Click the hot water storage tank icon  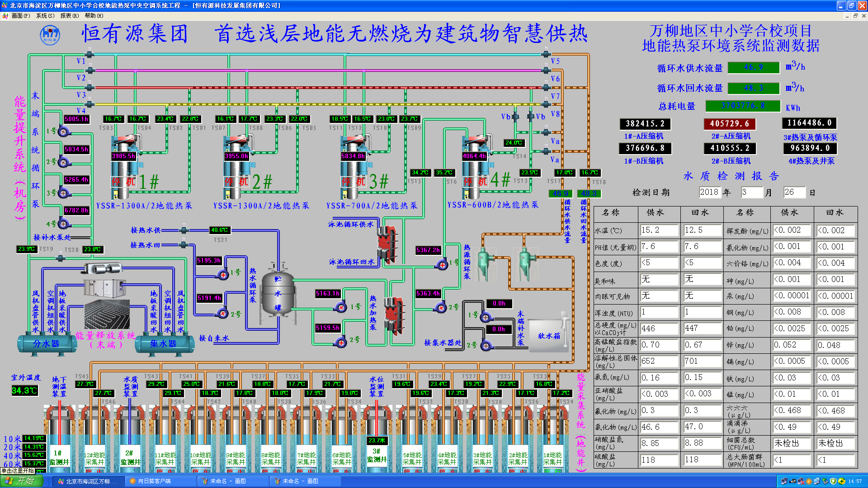[x=278, y=294]
